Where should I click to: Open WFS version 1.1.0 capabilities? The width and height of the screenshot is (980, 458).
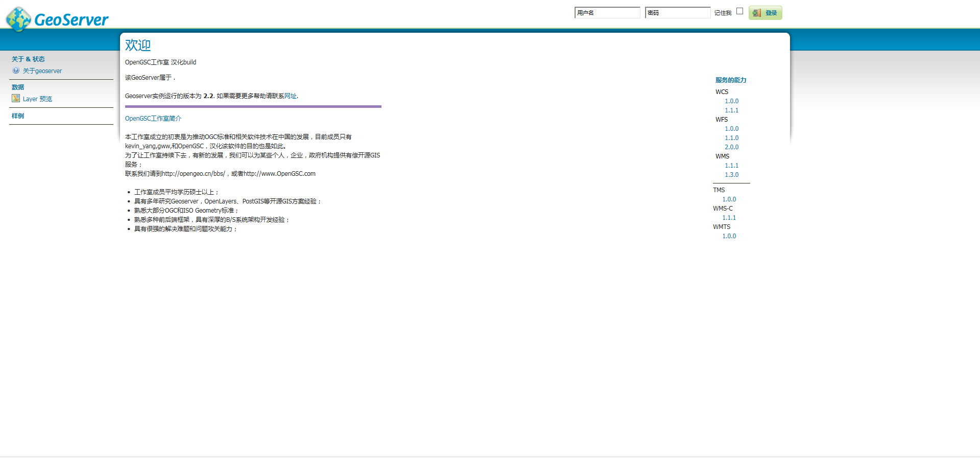pyautogui.click(x=731, y=138)
